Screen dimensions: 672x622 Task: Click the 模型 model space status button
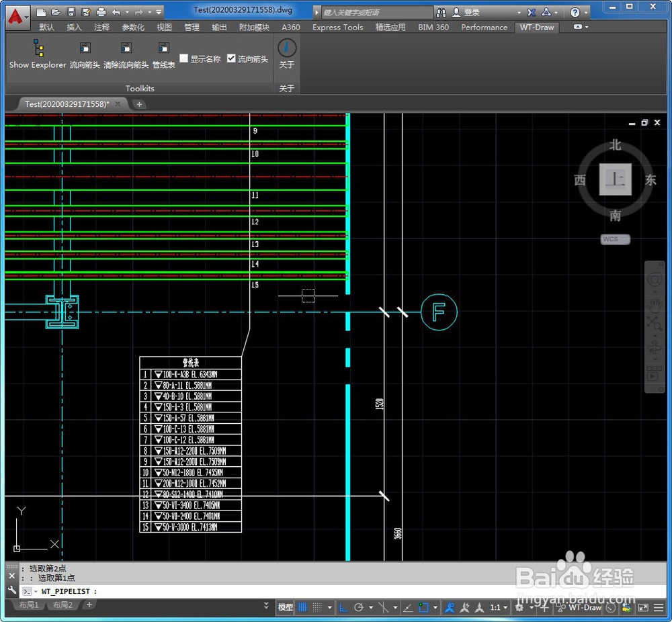pos(286,607)
